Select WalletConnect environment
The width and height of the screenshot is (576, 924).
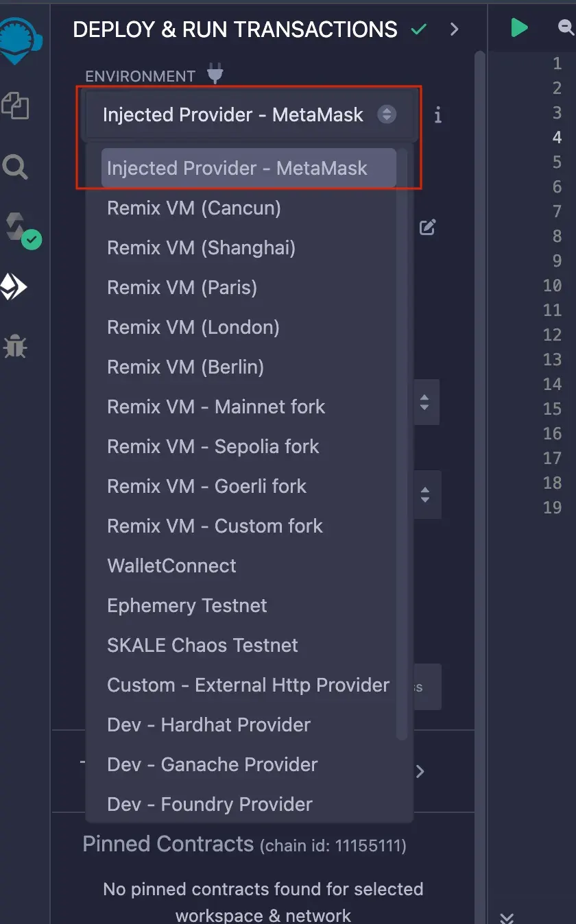(249, 566)
